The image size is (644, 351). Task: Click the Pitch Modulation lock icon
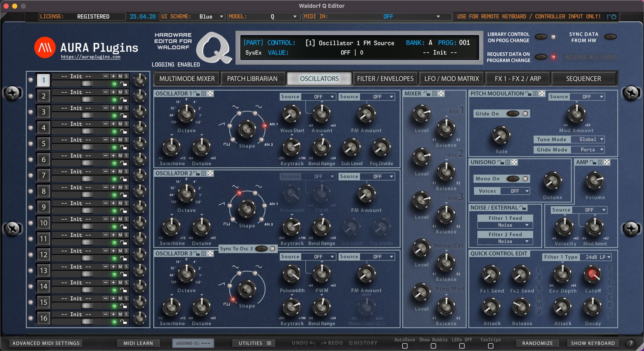point(528,94)
